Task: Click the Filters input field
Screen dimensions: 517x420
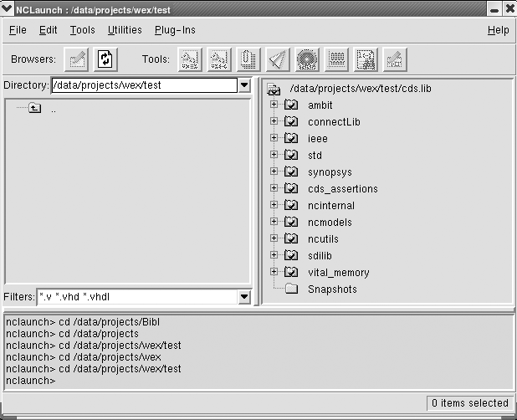Action: [x=137, y=297]
